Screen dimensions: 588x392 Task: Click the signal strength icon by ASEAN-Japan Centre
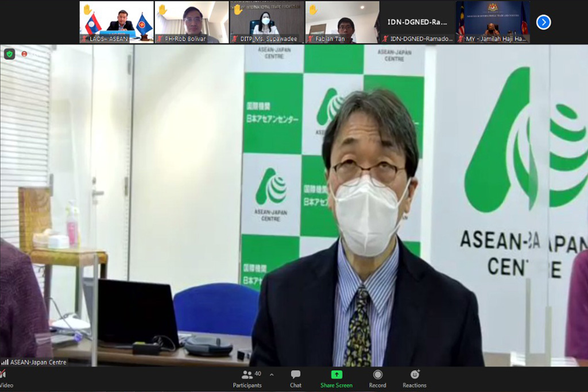coord(5,362)
